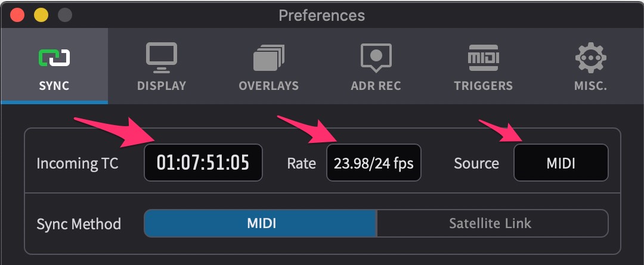644x265 pixels.
Task: Select the OVERLAYS tab label
Action: (268, 86)
